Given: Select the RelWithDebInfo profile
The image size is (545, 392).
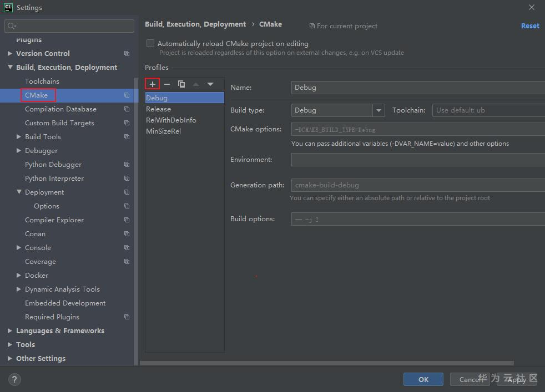Looking at the screenshot, I should coord(171,120).
